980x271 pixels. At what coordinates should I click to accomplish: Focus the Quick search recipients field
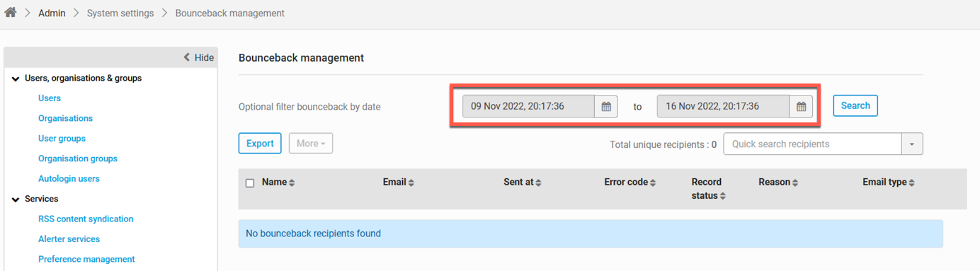pyautogui.click(x=812, y=144)
